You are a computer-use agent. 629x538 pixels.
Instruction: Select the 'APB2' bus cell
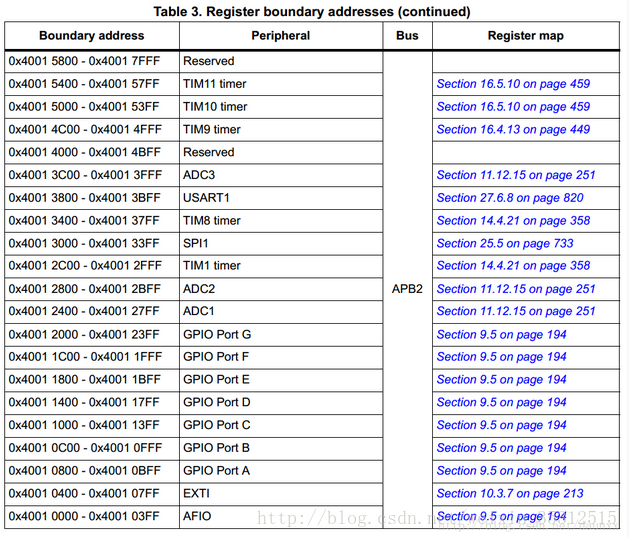407,289
